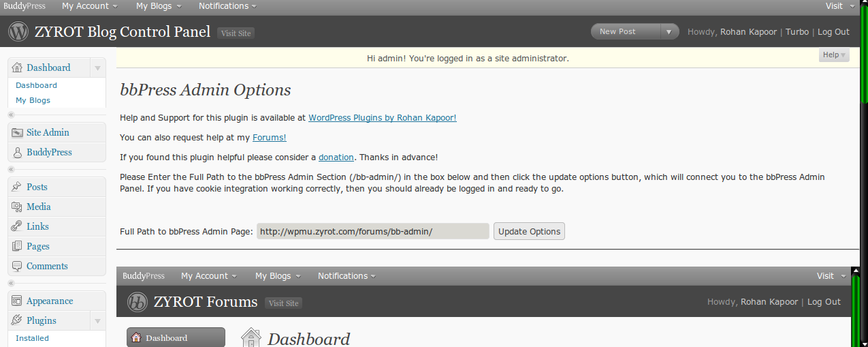Collapse the Plugins sidebar menu arrow
The image size is (868, 347).
pos(97,320)
